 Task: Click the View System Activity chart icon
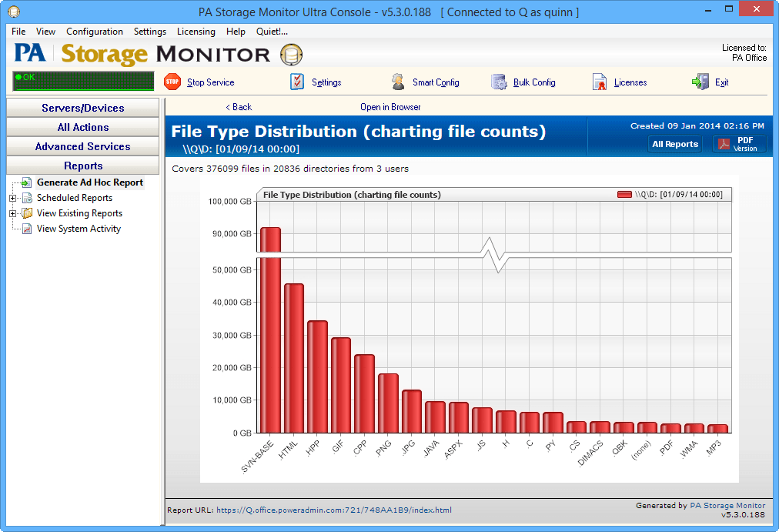pyautogui.click(x=27, y=229)
